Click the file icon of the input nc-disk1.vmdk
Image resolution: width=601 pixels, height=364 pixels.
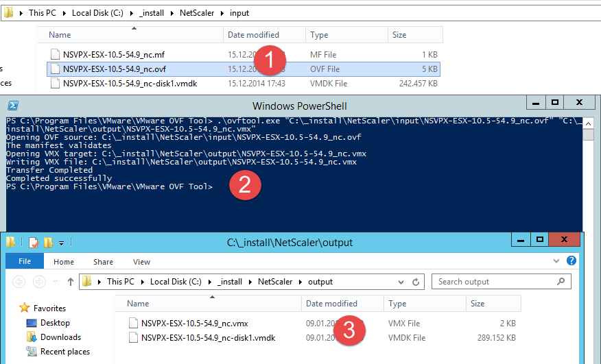55,83
